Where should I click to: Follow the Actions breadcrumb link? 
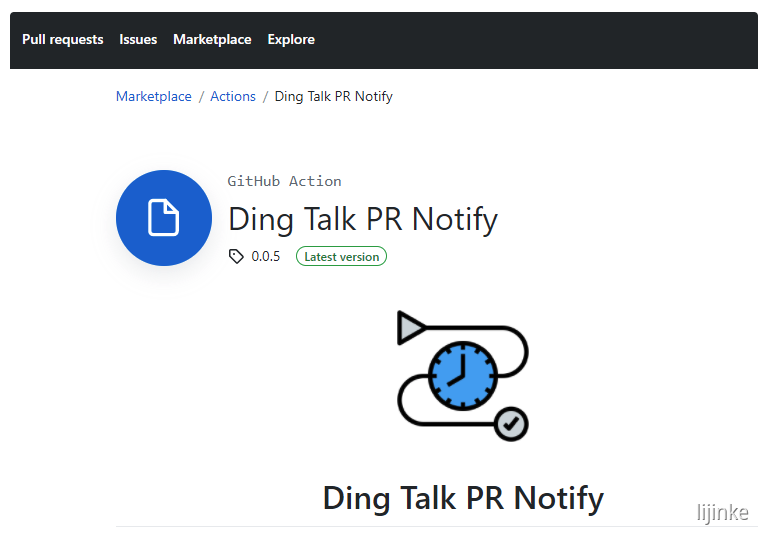tap(232, 96)
